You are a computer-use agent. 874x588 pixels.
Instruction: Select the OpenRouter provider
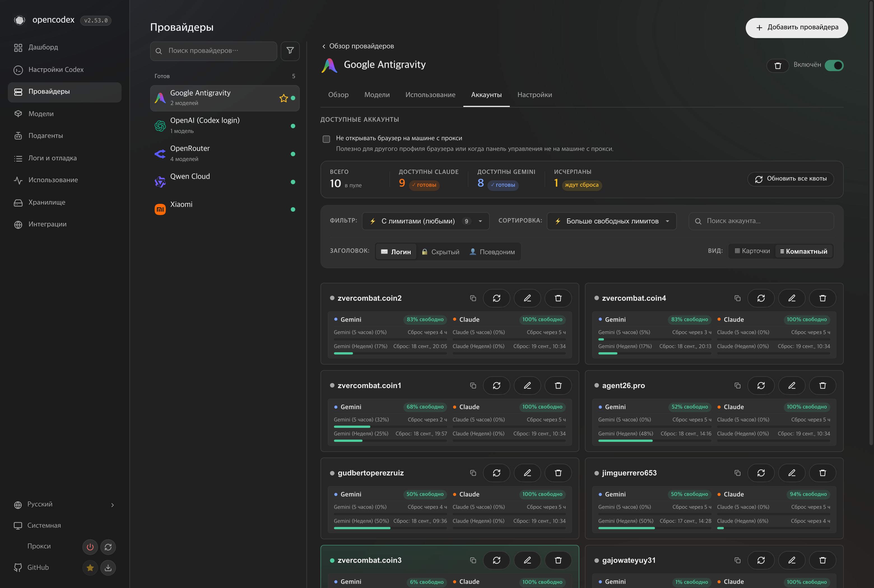(x=225, y=154)
